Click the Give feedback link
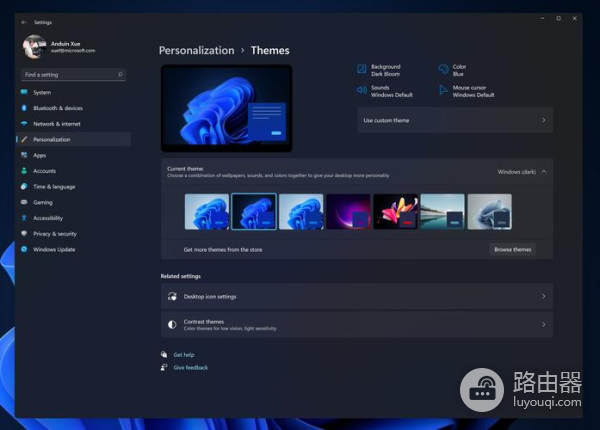This screenshot has width=600, height=430. (190, 367)
